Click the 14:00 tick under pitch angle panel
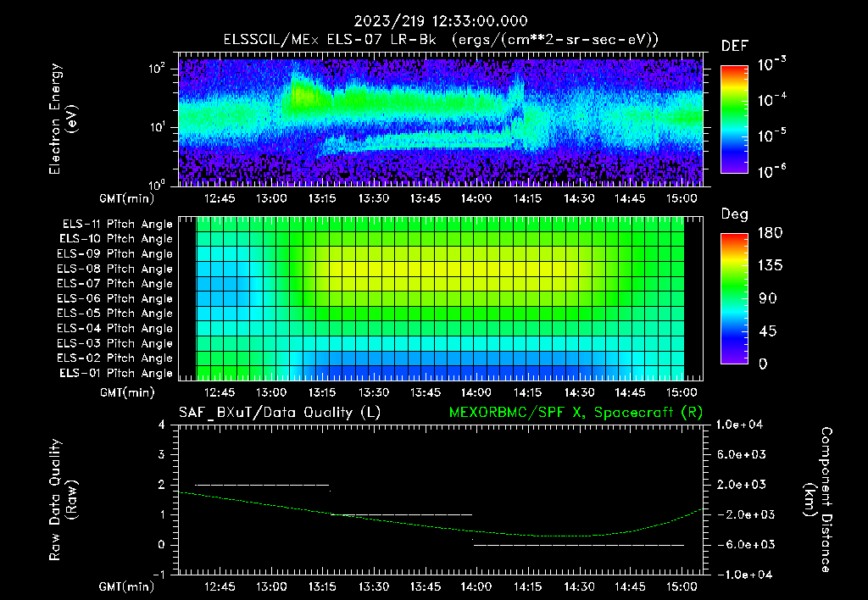This screenshot has height=600, width=868. click(476, 393)
